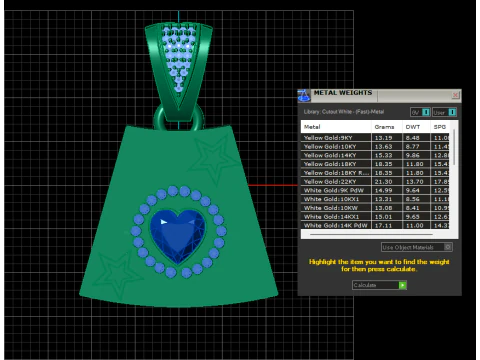480x360 pixels.
Task: Select the Yellow Gold:22KY row
Action: (x=375, y=182)
